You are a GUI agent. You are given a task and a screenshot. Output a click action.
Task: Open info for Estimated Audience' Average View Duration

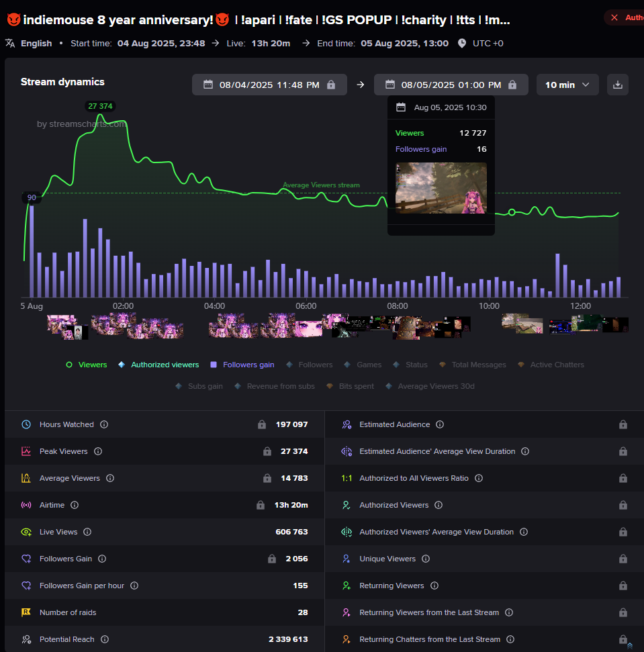coord(525,451)
